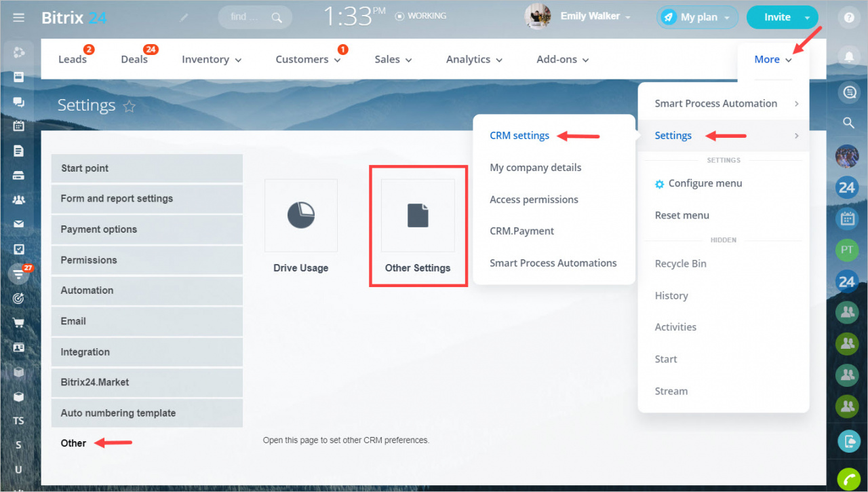Open the hamburger main menu
Viewport: 868px width, 492px height.
coord(18,18)
